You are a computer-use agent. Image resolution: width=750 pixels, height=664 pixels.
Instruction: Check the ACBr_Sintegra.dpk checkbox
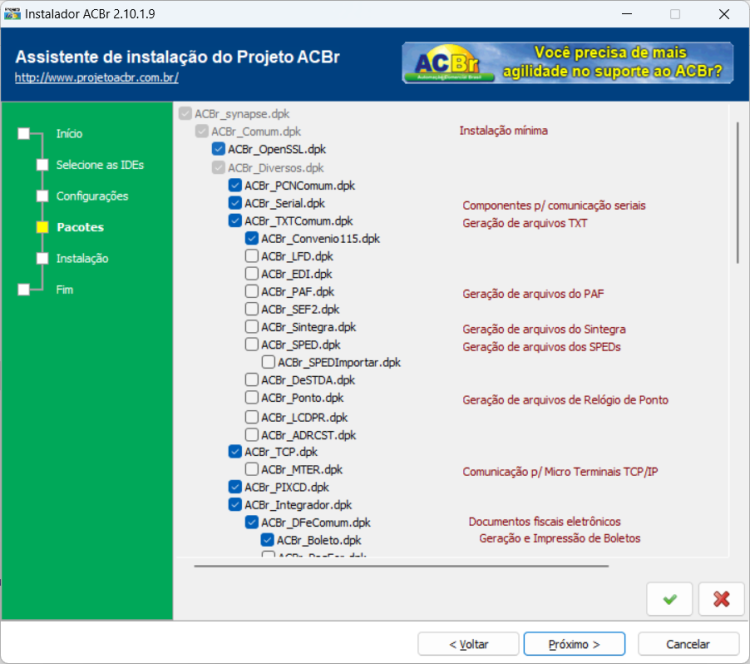252,327
